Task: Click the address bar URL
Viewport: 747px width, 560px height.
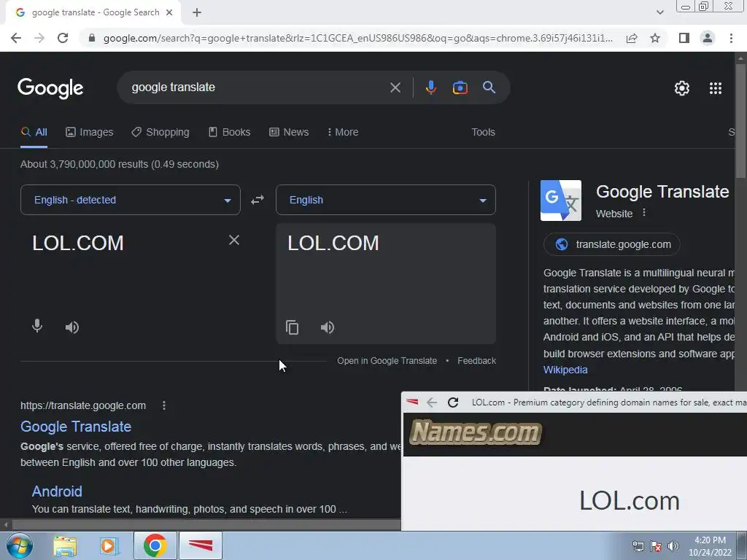Action: pyautogui.click(x=357, y=38)
